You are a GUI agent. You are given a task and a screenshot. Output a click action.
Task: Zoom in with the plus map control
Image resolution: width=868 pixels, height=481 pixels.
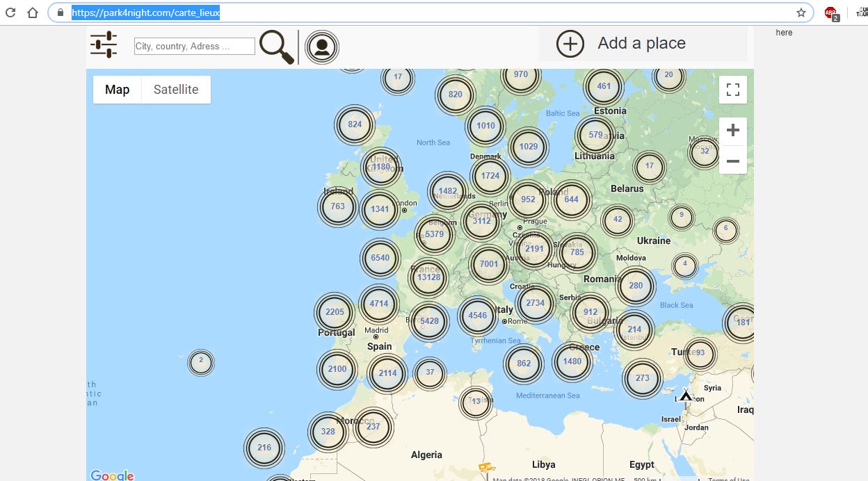[732, 129]
